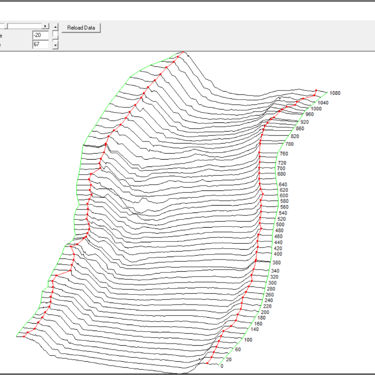Select the profile label 820
Viewport: 375px width, 375px height.
(295, 137)
